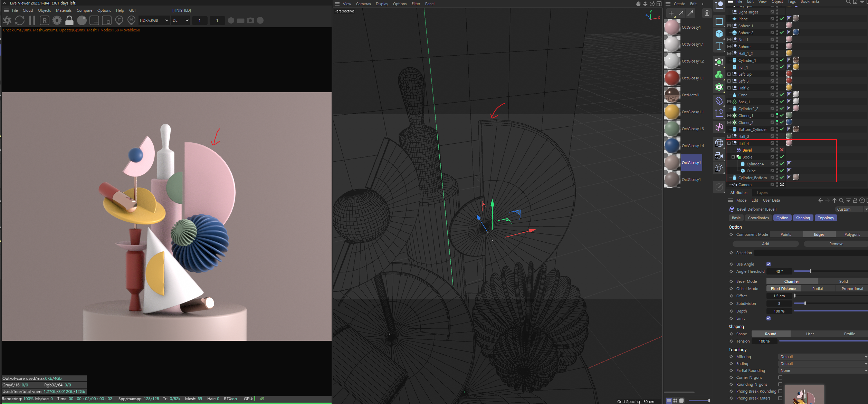
Task: Open the Display menu in viewport
Action: click(382, 4)
